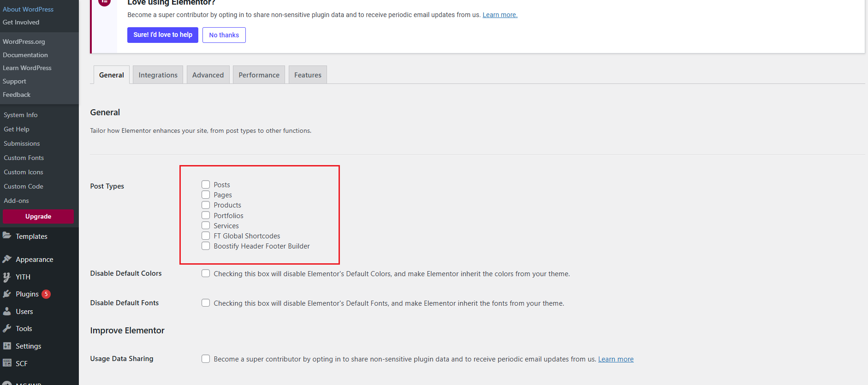The width and height of the screenshot is (868, 385).
Task: Check the Disable Default Colors checkbox
Action: pyautogui.click(x=206, y=273)
